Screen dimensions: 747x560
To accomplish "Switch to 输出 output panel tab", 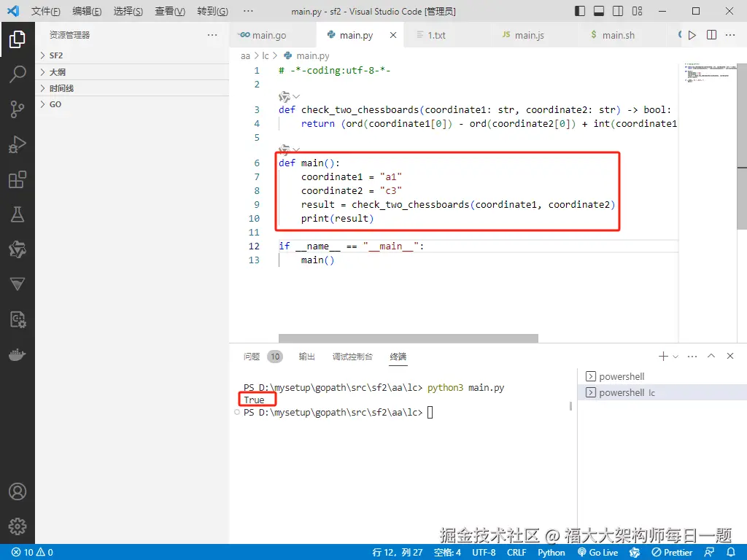I will click(x=307, y=356).
